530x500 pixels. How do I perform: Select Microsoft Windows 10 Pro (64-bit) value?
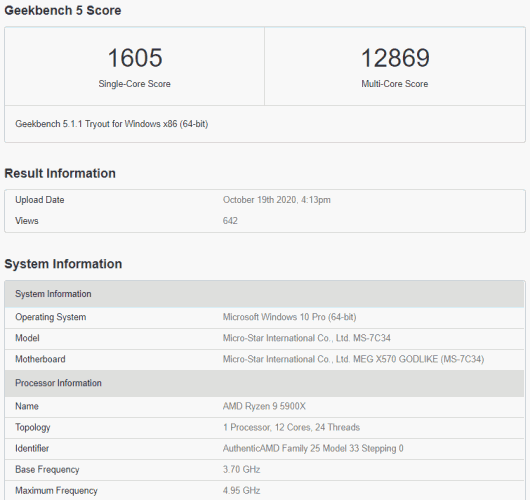289,317
